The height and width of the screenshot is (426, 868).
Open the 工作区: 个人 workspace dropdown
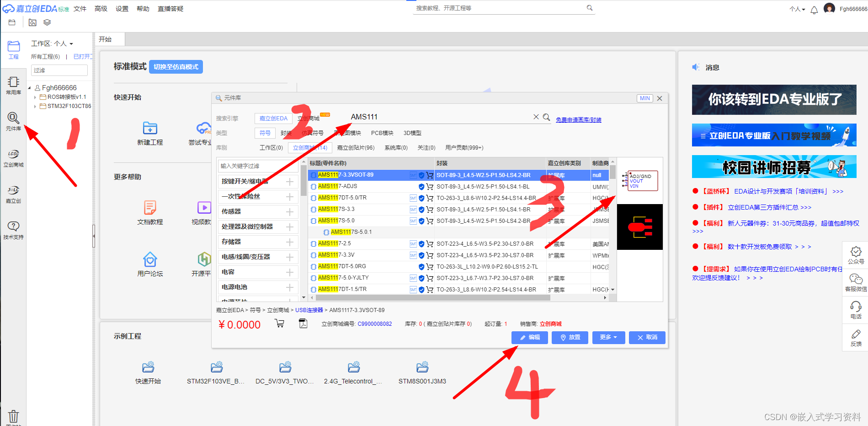[52, 43]
